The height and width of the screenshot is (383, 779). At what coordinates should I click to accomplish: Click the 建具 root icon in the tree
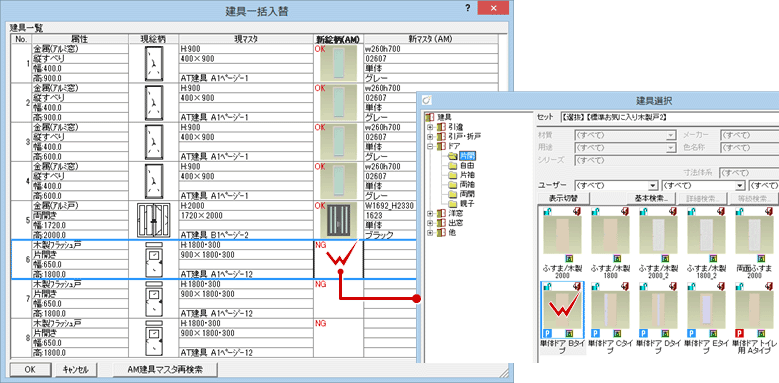point(430,117)
